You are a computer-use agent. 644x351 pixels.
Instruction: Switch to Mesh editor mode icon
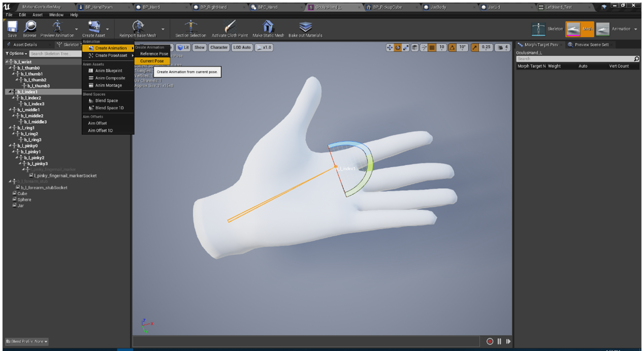click(x=573, y=30)
